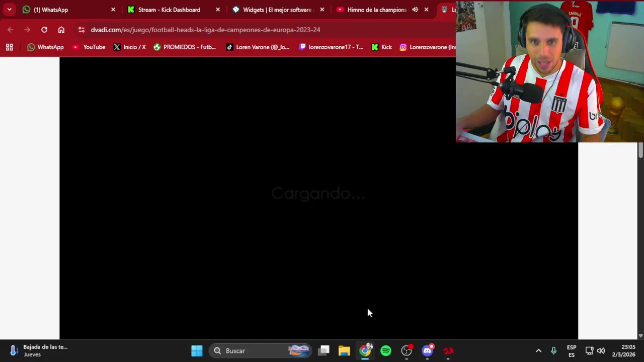Open Google Chrome from the taskbar

pos(365,350)
